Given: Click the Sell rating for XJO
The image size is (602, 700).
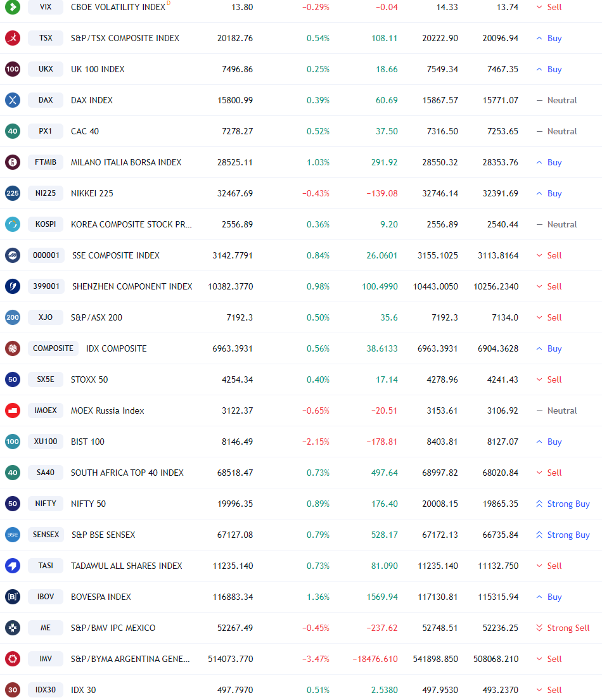Looking at the screenshot, I should coord(549,317).
